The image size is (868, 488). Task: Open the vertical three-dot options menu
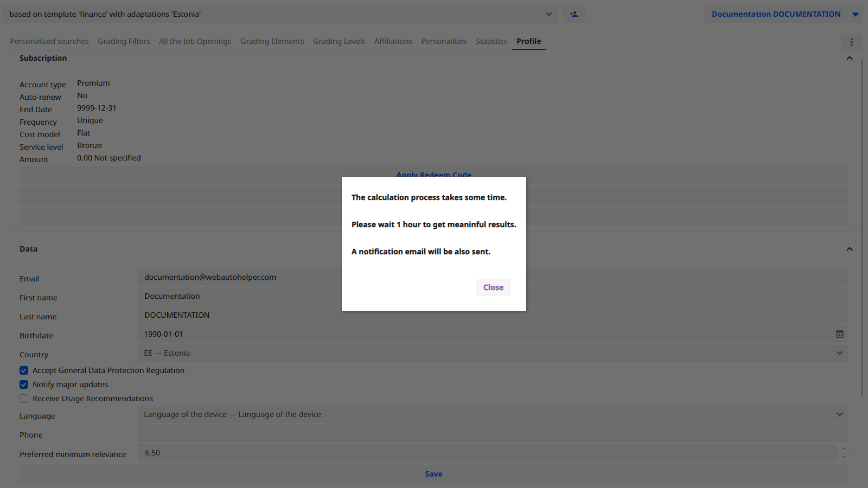[x=851, y=42]
